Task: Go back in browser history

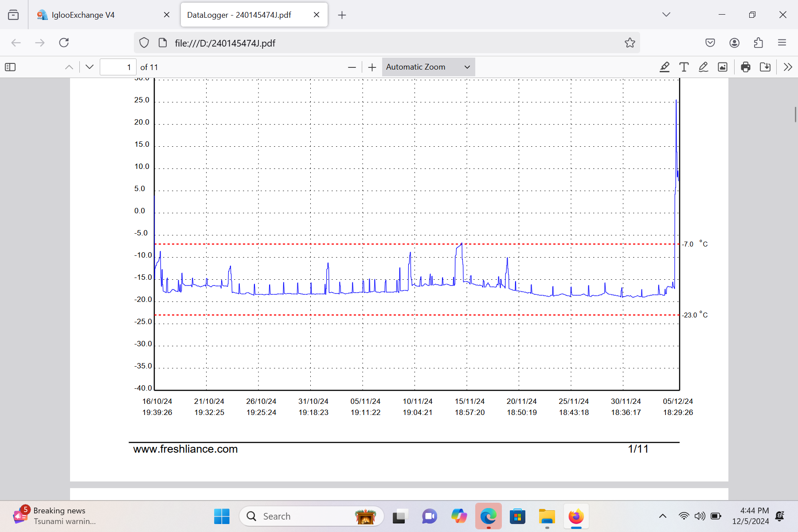Action: point(16,43)
